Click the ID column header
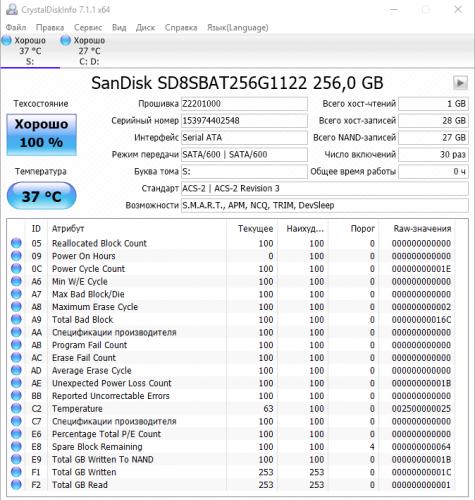 36,228
